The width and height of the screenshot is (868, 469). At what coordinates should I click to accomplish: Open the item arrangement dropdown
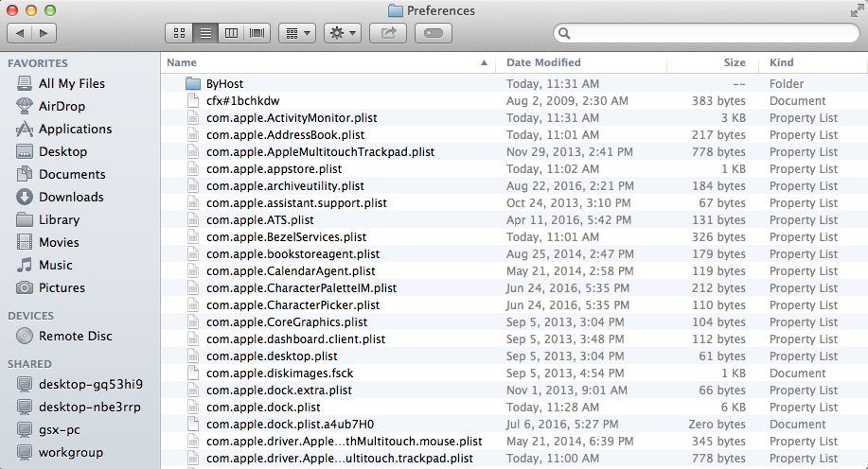point(297,33)
